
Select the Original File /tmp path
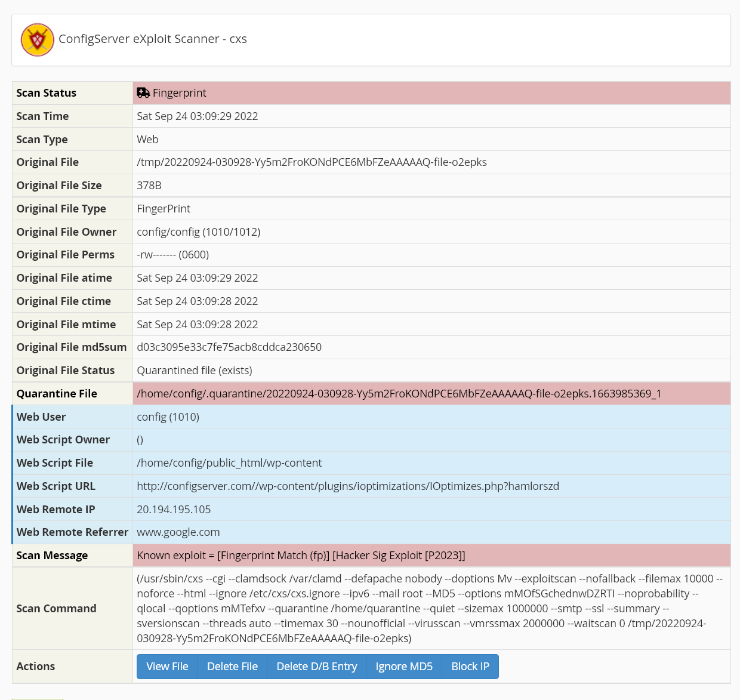tap(312, 162)
